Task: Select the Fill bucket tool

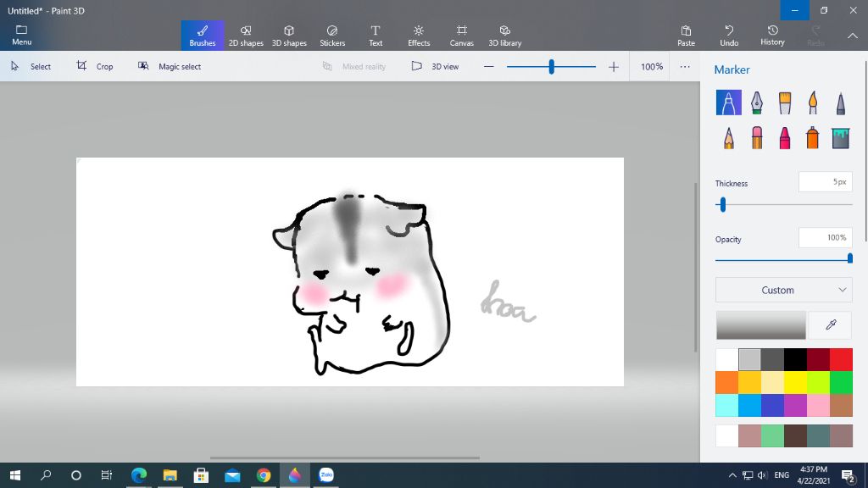Action: (x=840, y=138)
